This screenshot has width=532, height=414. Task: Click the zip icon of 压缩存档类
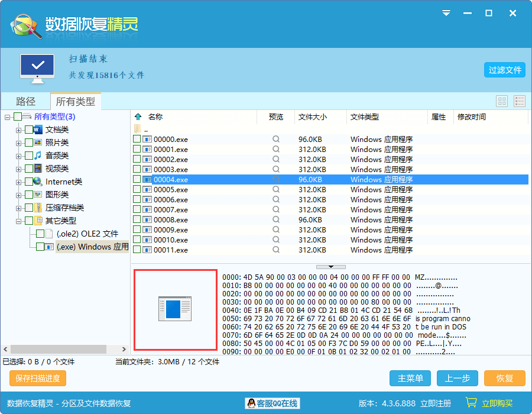[38, 208]
